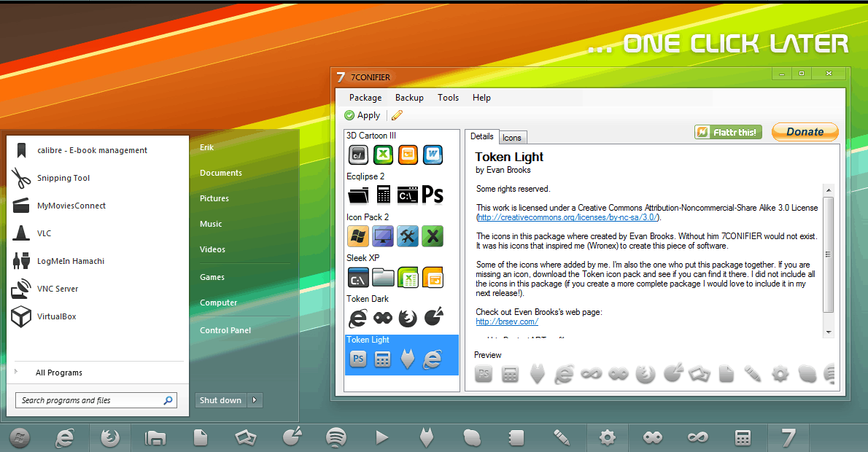Open Control Panel from Start menu
The image size is (868, 452).
click(x=225, y=330)
